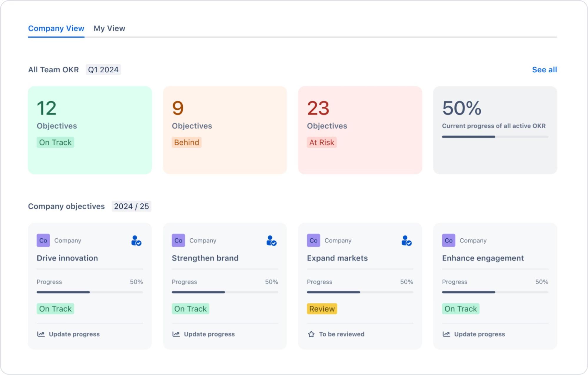The height and width of the screenshot is (375, 588).
Task: Switch to the My View tab
Action: [109, 29]
